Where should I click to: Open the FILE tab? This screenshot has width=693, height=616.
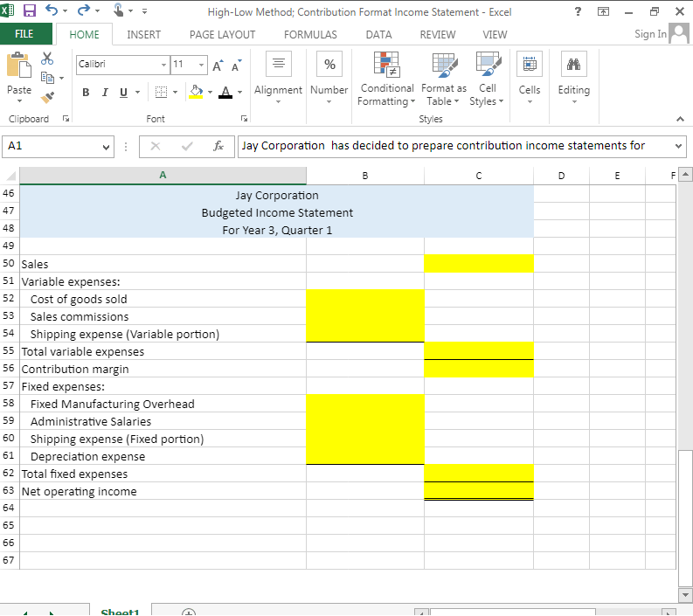tap(24, 34)
